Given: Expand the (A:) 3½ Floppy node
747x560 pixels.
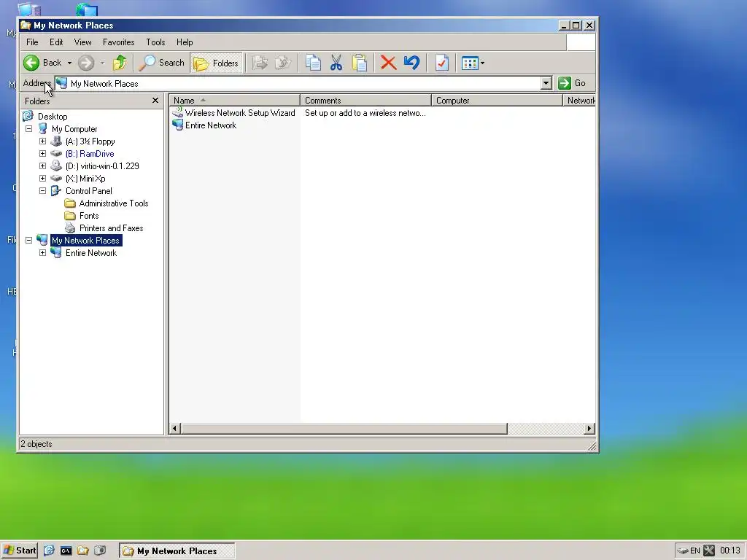Looking at the screenshot, I should click(x=43, y=141).
